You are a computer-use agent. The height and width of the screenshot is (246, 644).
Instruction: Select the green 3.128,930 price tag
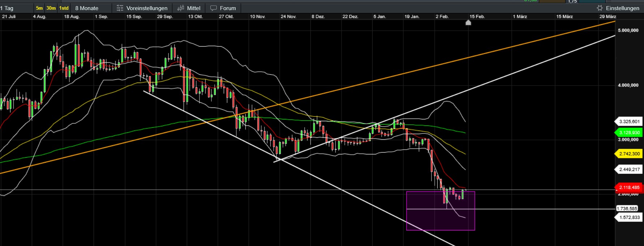click(x=629, y=132)
